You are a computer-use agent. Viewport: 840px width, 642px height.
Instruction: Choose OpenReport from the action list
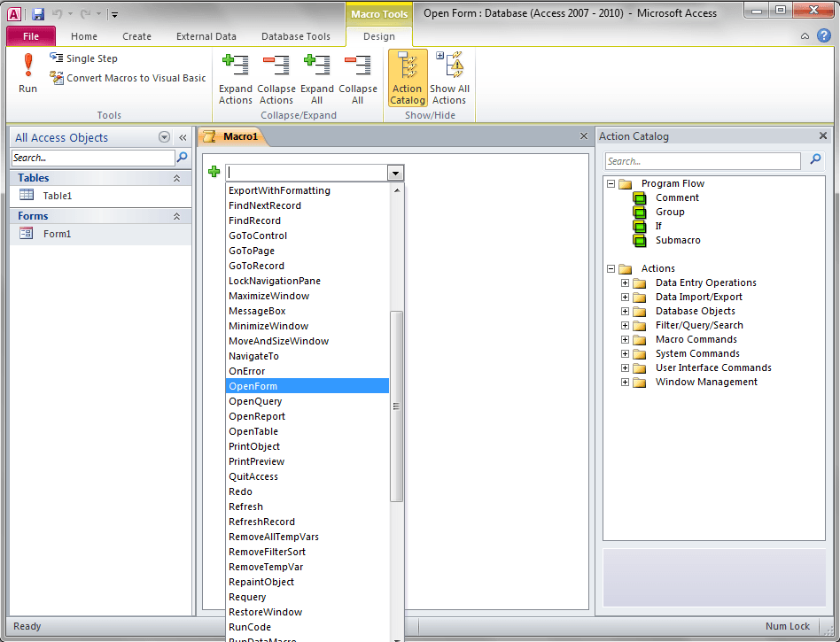tap(307, 416)
